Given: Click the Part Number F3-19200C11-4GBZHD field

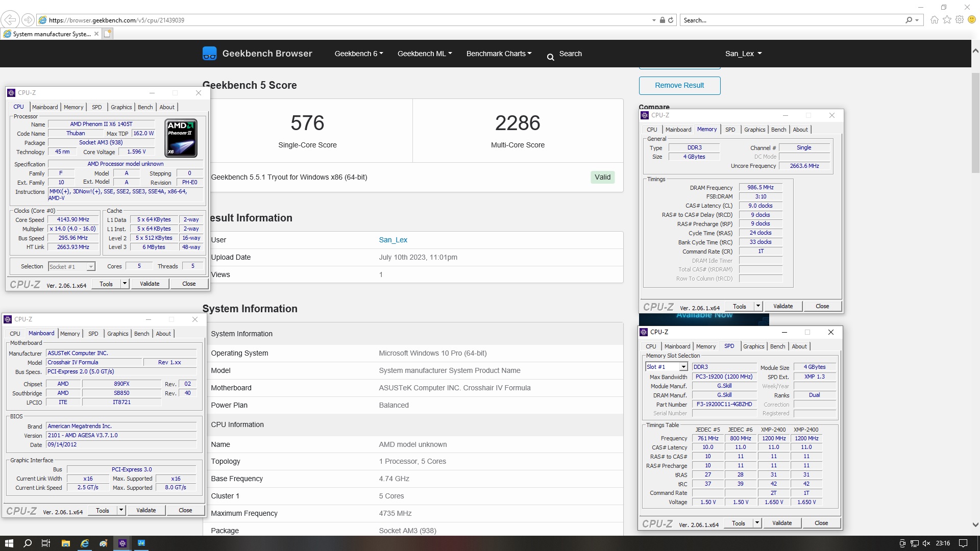Looking at the screenshot, I should tap(724, 404).
